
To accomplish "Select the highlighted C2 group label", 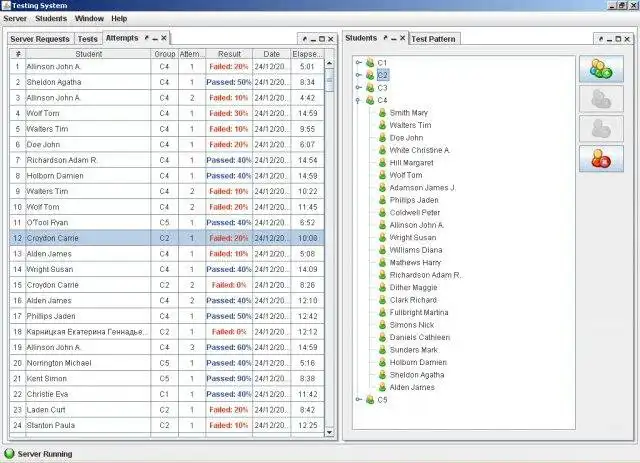I will (x=382, y=75).
